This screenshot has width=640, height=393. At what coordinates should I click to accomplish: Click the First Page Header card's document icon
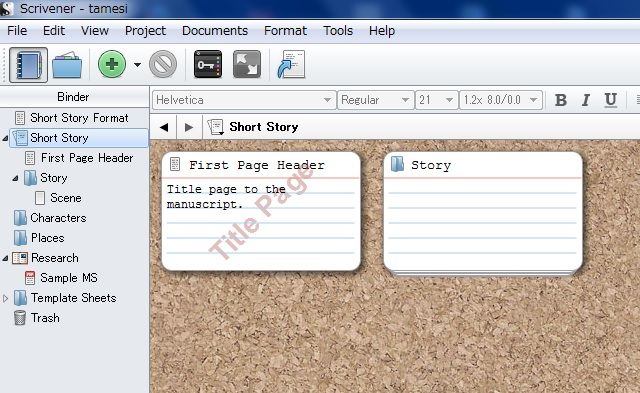(x=175, y=164)
